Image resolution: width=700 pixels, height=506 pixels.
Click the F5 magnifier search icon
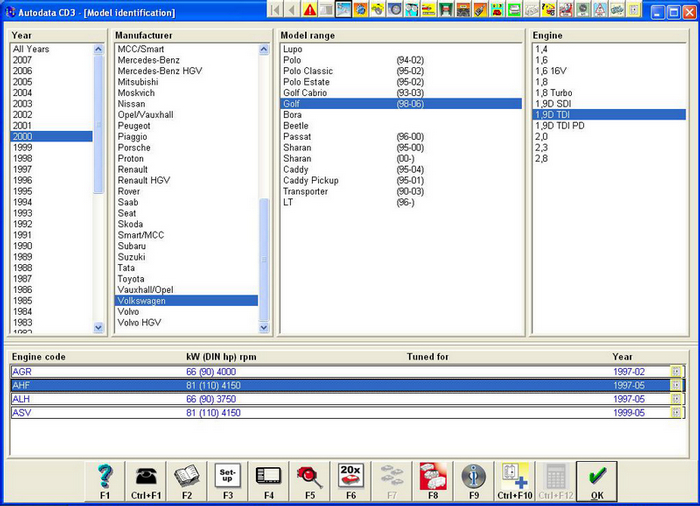click(x=310, y=474)
